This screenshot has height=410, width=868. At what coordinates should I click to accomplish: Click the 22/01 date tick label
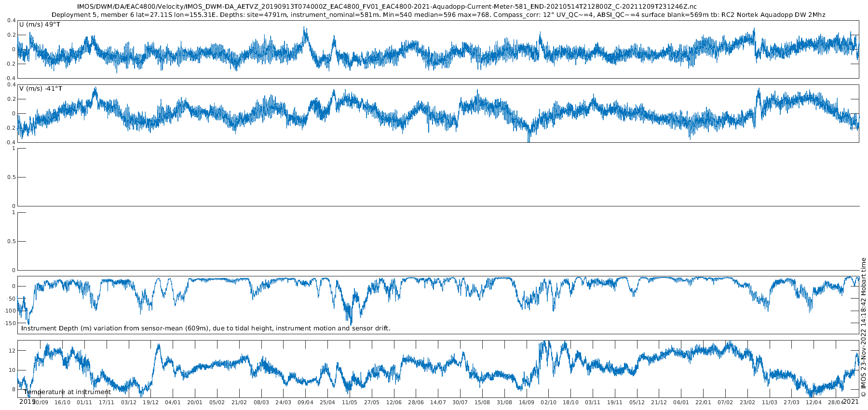point(703,402)
